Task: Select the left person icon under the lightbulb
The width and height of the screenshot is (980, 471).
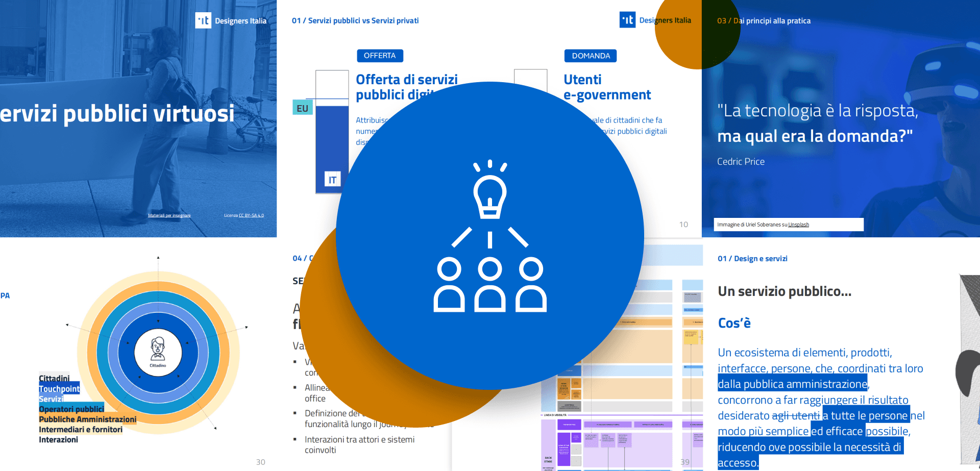Action: [449, 285]
